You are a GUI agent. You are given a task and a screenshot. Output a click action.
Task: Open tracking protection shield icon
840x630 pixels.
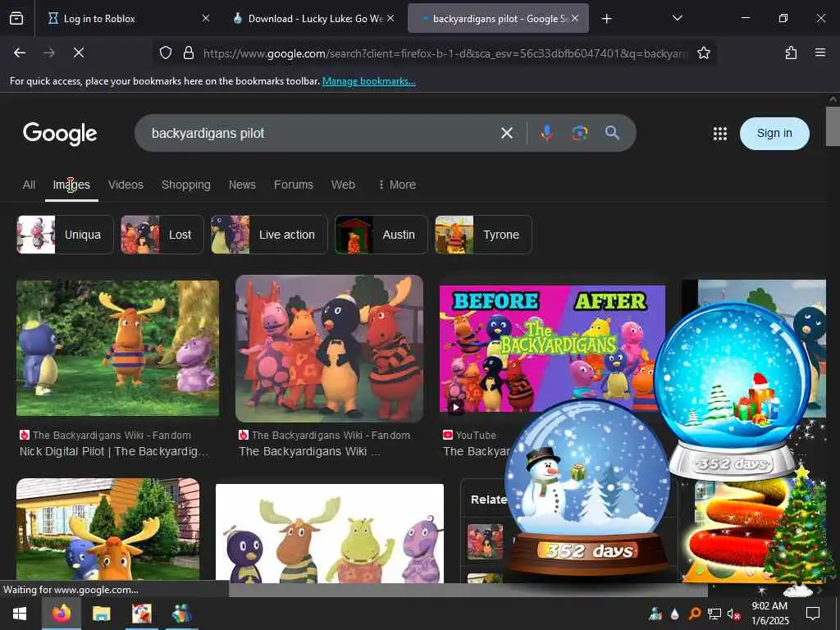coord(166,52)
